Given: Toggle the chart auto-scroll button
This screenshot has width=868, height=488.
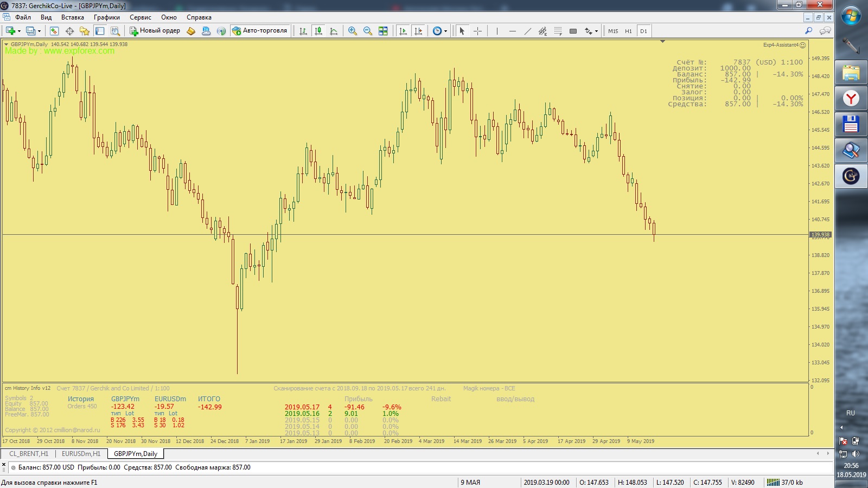Looking at the screenshot, I should coord(403,31).
